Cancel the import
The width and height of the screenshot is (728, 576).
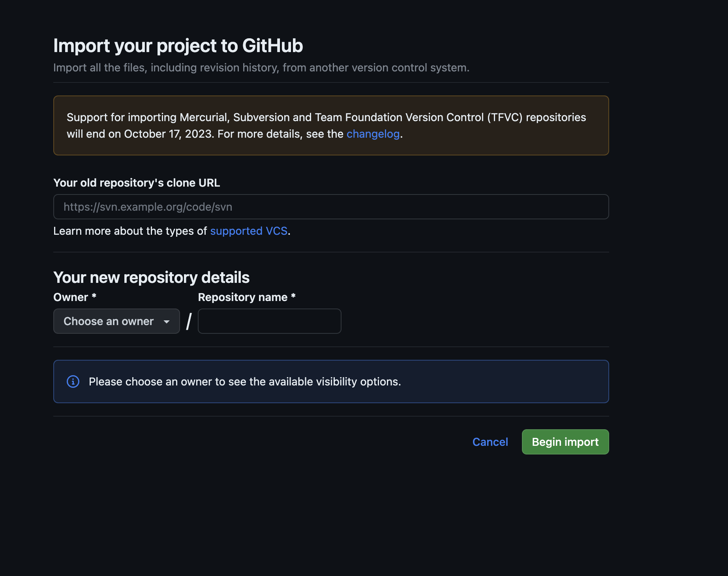click(490, 442)
